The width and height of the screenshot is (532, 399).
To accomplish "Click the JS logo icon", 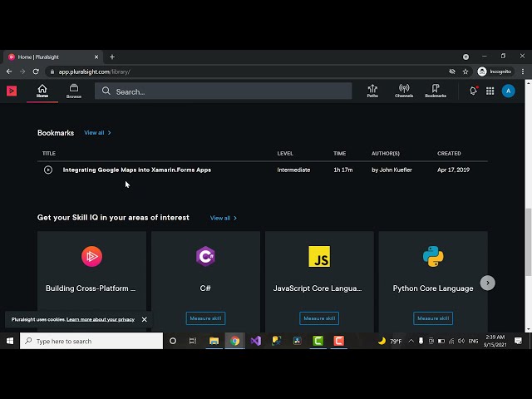I will 319,257.
